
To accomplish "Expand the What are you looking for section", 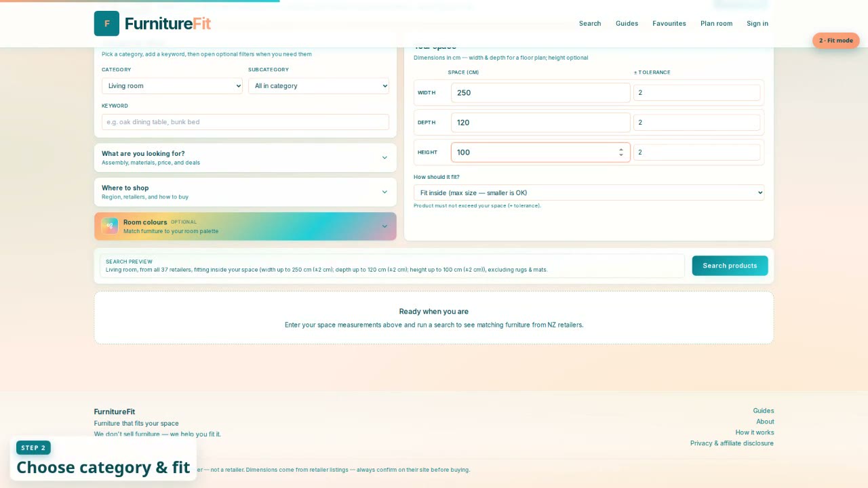I will (245, 158).
